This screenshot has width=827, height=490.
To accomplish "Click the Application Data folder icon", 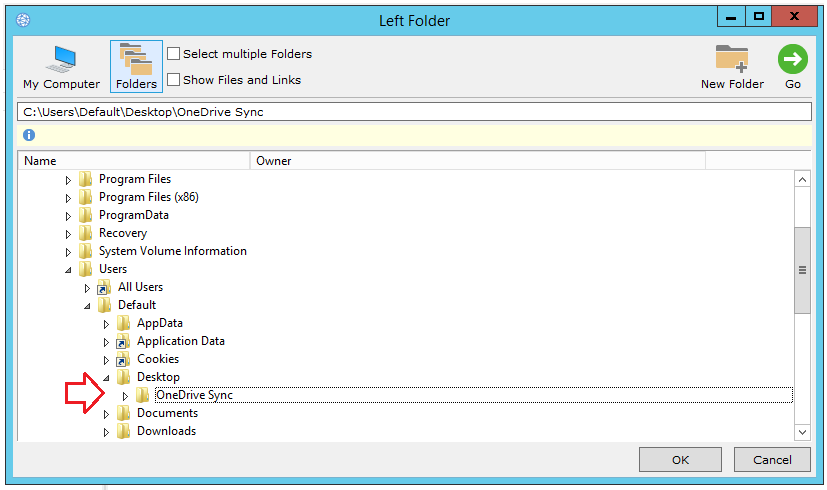I will (124, 341).
